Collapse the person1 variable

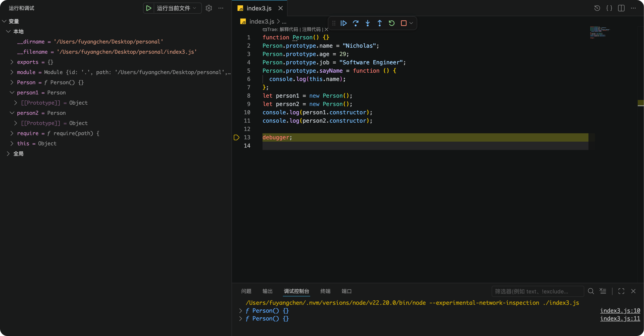12,93
